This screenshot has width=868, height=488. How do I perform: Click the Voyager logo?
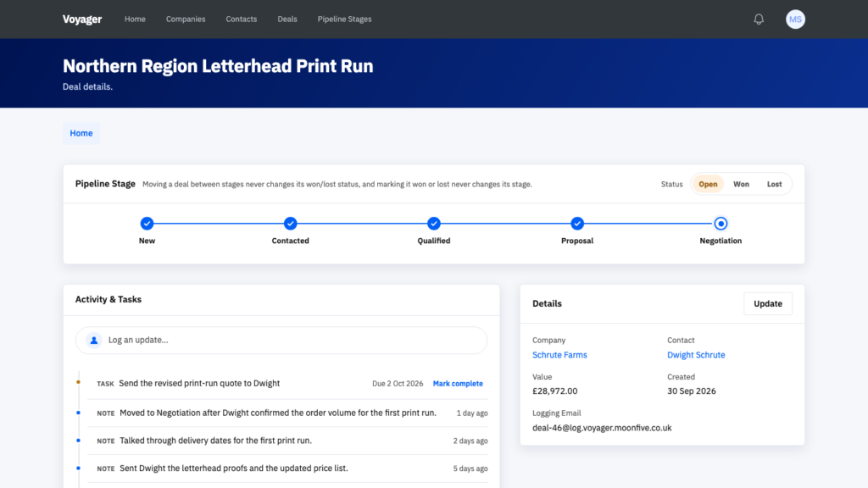click(82, 19)
